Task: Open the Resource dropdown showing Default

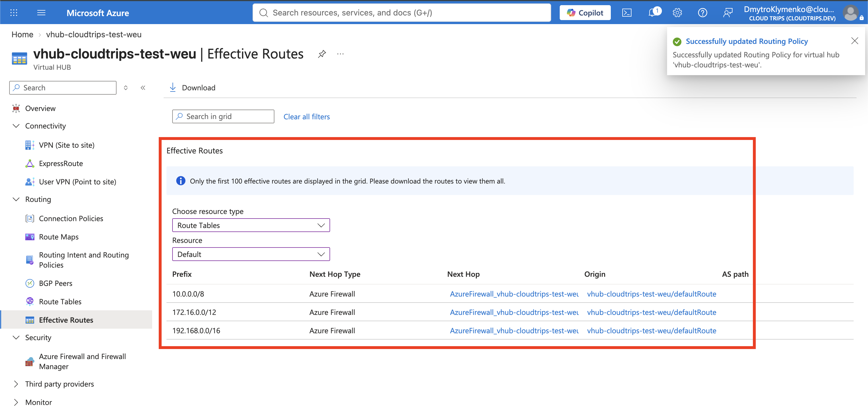Action: pyautogui.click(x=251, y=254)
